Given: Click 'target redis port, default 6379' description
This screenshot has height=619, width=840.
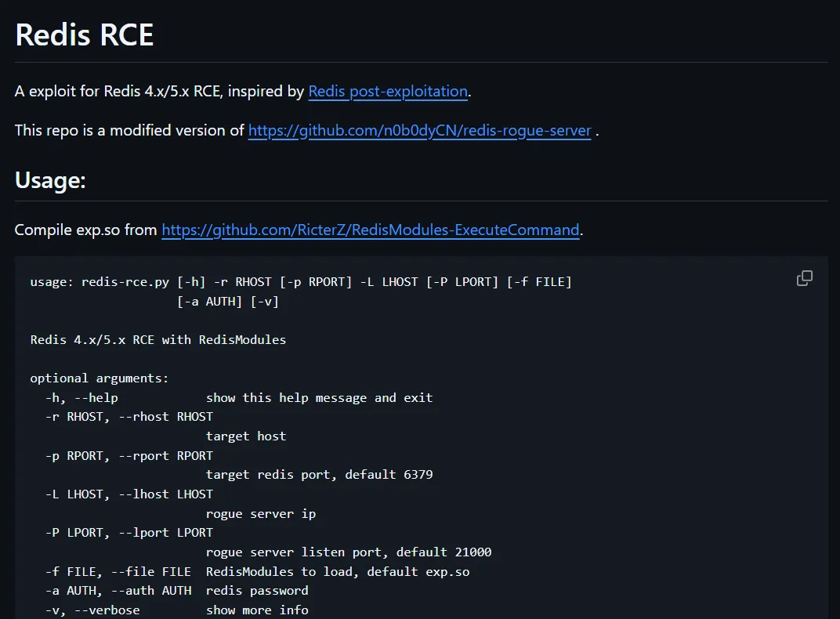Looking at the screenshot, I should click(319, 474).
